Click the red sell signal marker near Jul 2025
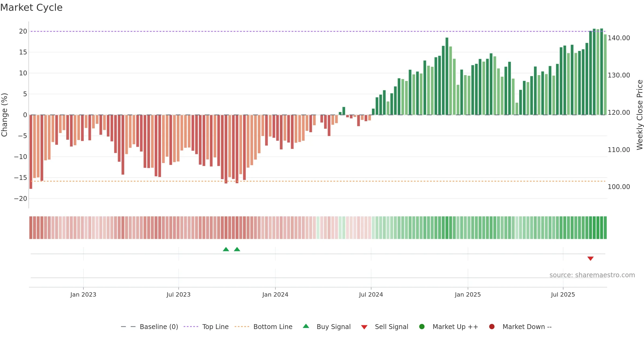The image size is (644, 362). (x=590, y=258)
